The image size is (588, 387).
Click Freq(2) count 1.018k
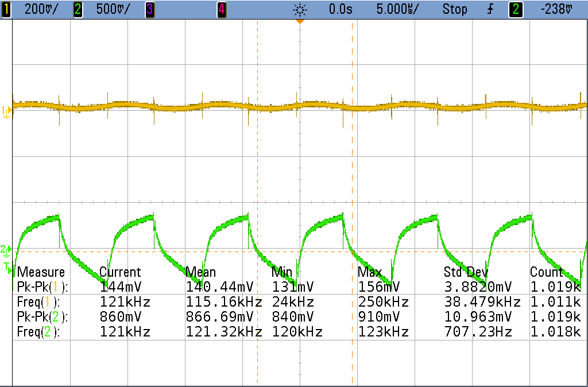pos(555,332)
